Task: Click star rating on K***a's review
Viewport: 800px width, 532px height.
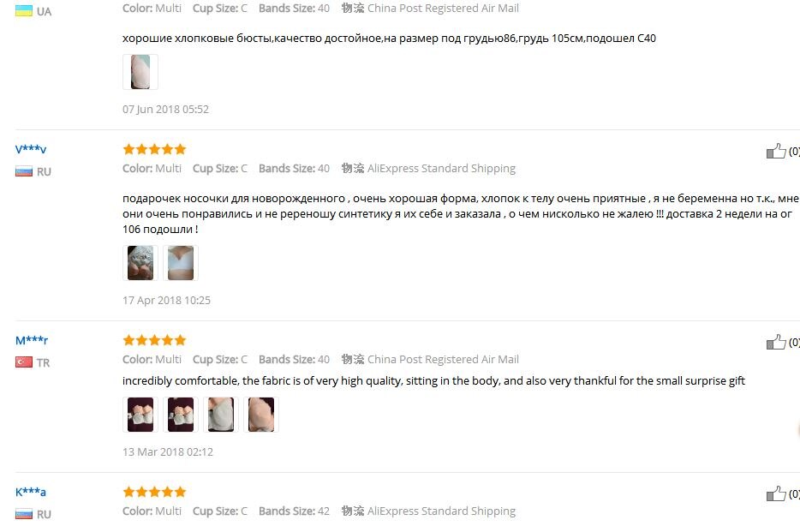Action: point(154,492)
